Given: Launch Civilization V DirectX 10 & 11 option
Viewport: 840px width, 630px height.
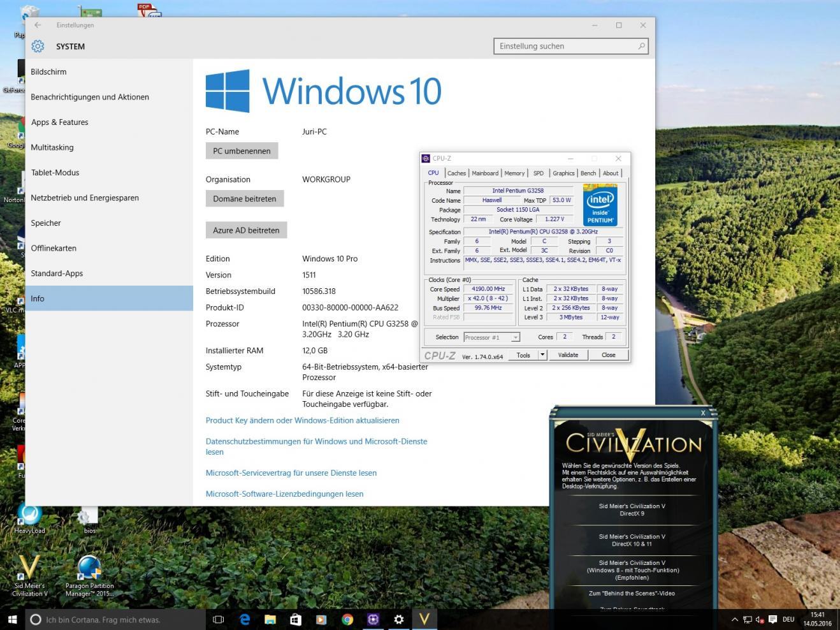Looking at the screenshot, I should point(632,540).
